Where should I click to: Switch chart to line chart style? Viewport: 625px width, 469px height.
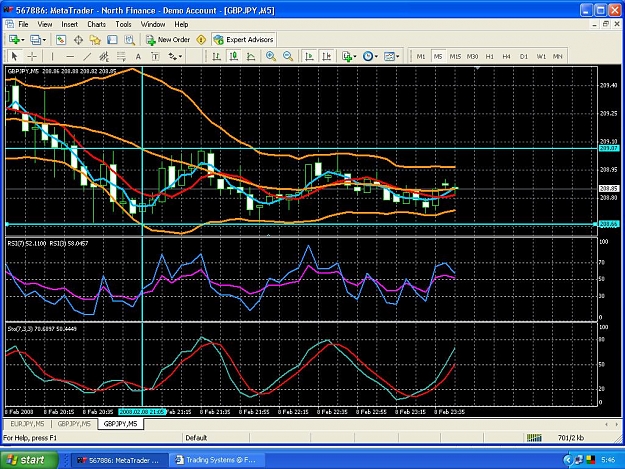point(251,57)
